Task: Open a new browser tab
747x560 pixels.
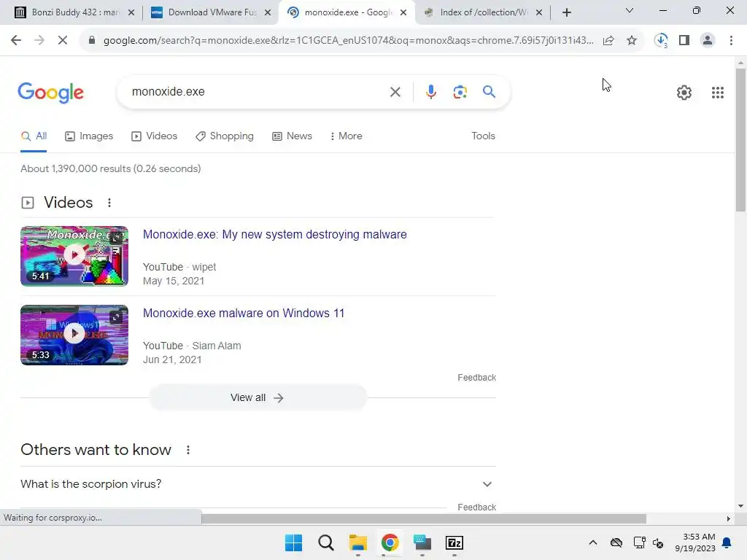Action: coord(566,12)
